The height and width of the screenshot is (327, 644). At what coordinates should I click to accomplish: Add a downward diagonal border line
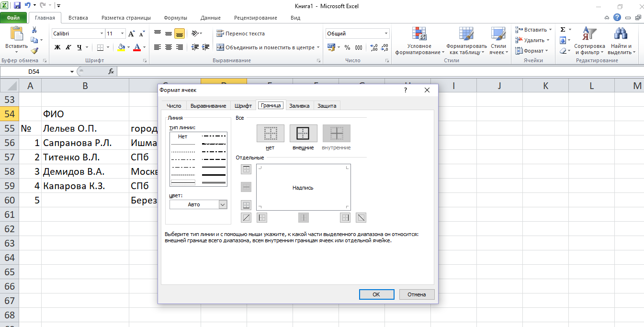tap(361, 218)
